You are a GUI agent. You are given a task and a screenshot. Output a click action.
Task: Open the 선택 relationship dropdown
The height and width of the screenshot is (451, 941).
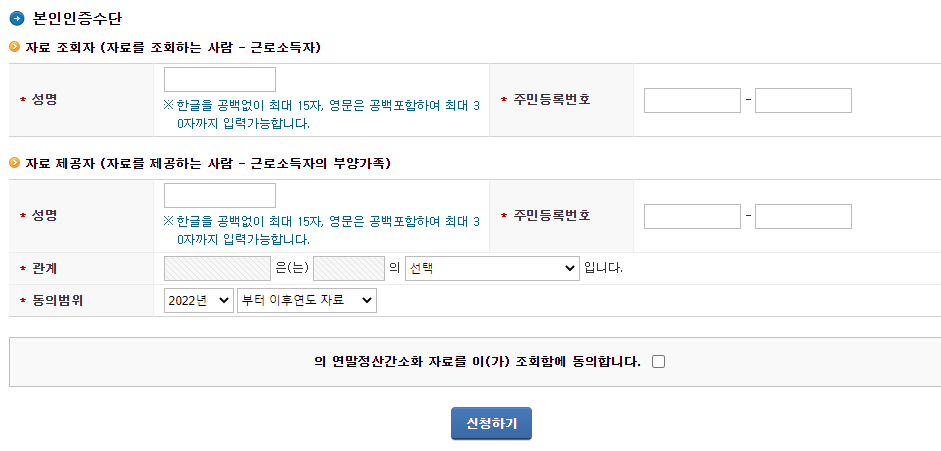point(492,269)
